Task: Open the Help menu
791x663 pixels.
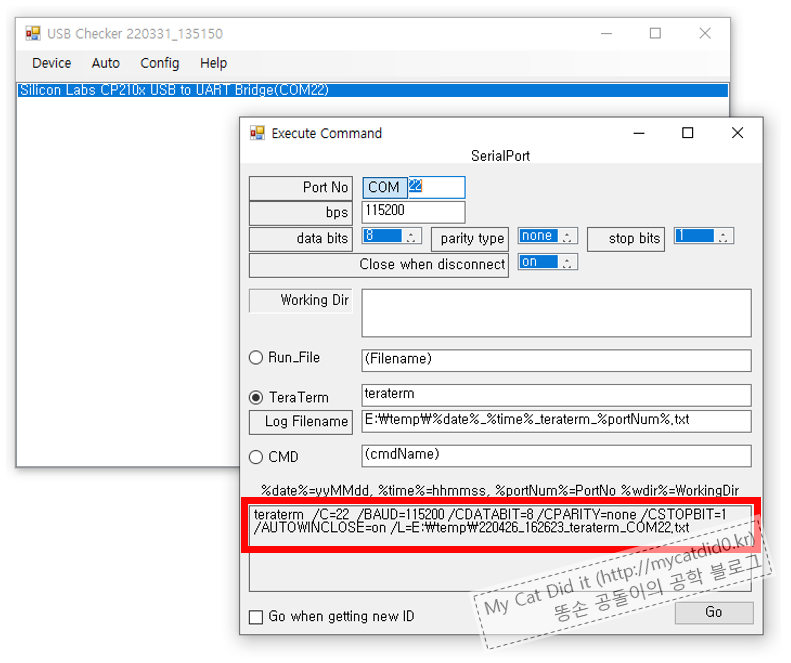Action: pyautogui.click(x=213, y=63)
